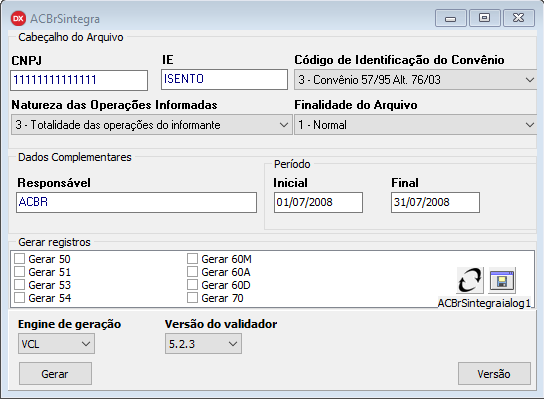Enable the Gerar 50 checkbox

(19, 259)
